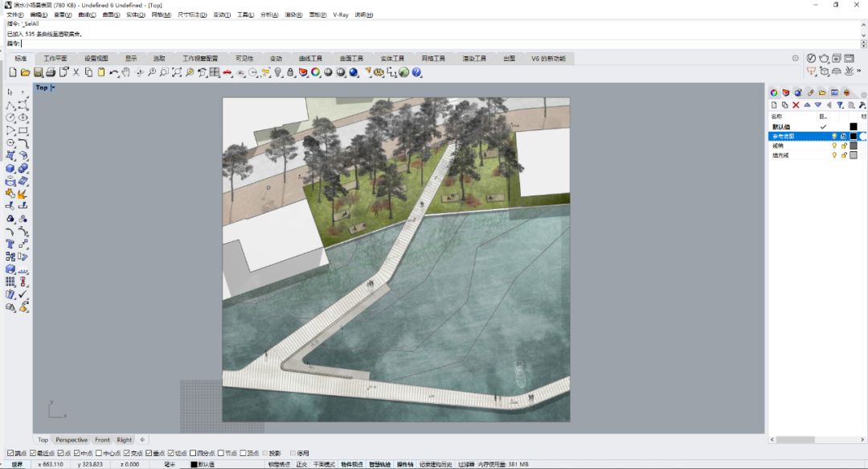Viewport: 868px width, 469px height.
Task: Choose the Zoom Window magnifier tool
Action: (x=165, y=72)
